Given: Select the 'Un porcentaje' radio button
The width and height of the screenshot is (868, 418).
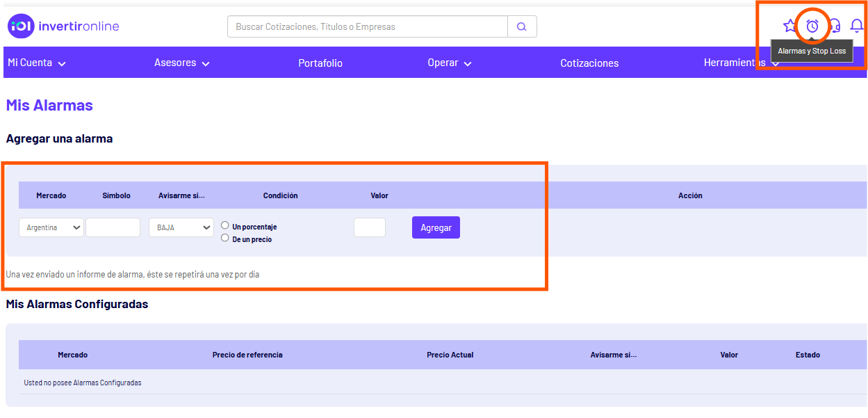Looking at the screenshot, I should coord(225,225).
